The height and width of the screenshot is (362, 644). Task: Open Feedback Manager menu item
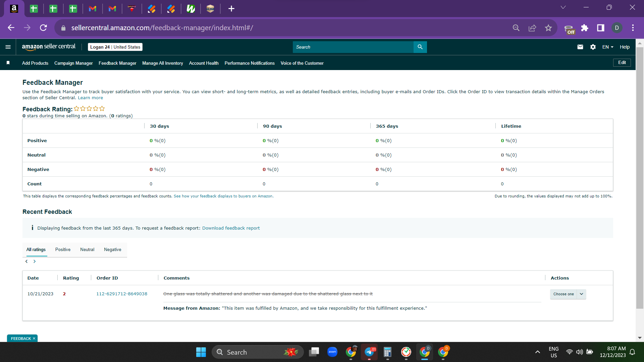point(117,63)
